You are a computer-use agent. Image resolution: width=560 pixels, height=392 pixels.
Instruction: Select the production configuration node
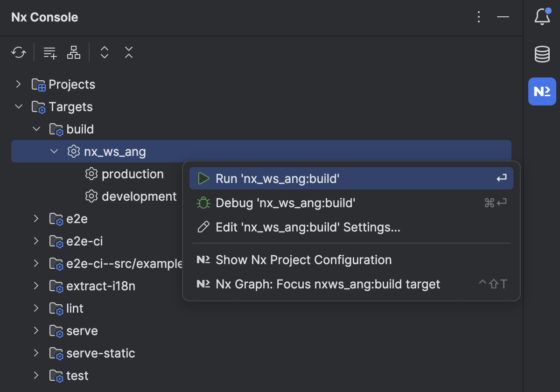point(132,174)
